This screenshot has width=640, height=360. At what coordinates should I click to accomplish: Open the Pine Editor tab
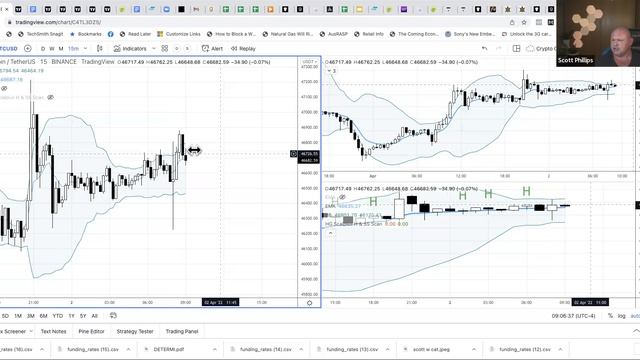click(x=91, y=331)
